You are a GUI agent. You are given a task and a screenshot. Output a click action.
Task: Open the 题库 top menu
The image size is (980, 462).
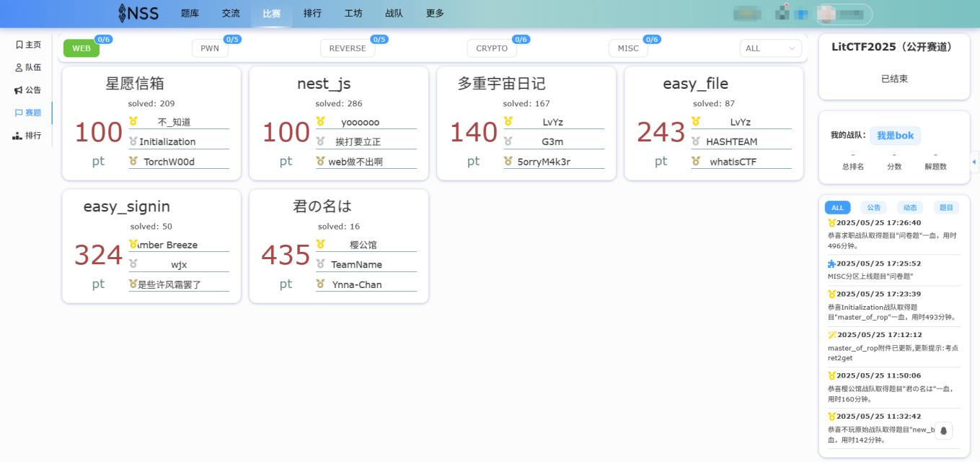(x=190, y=13)
